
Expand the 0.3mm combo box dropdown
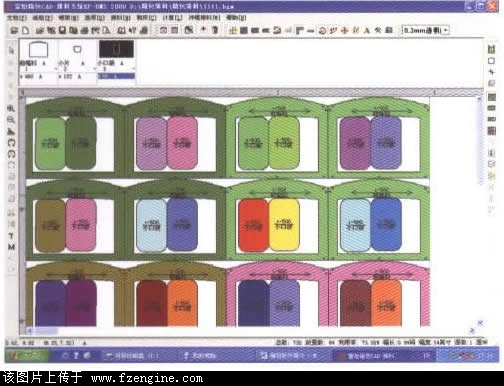pyautogui.click(x=446, y=30)
